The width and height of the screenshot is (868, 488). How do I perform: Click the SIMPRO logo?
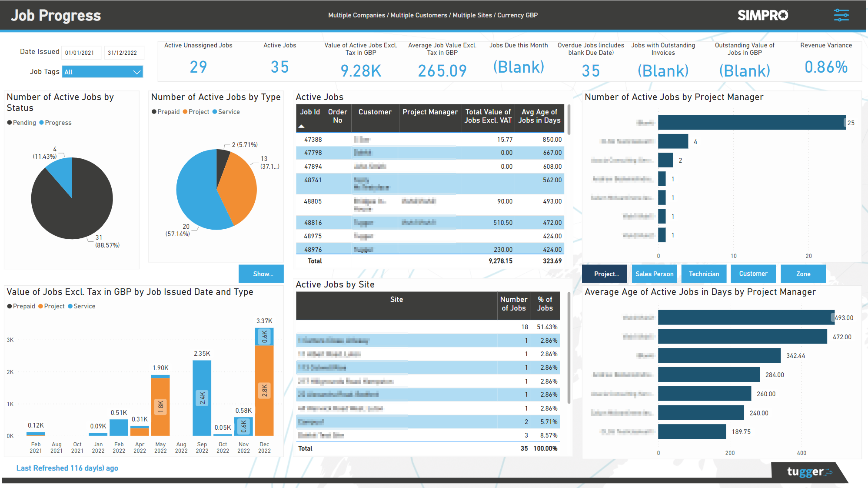point(763,15)
